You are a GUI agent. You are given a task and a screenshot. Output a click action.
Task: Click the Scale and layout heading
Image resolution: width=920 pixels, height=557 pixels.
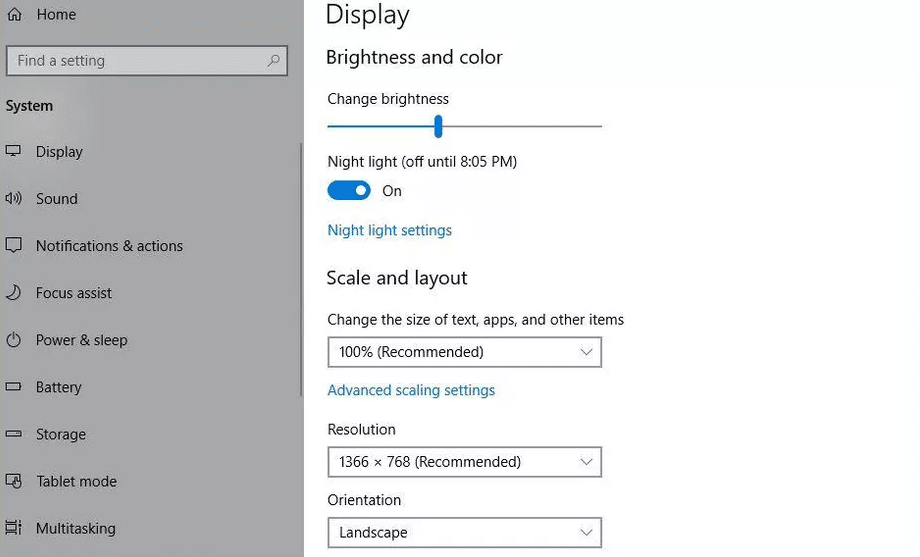point(397,278)
